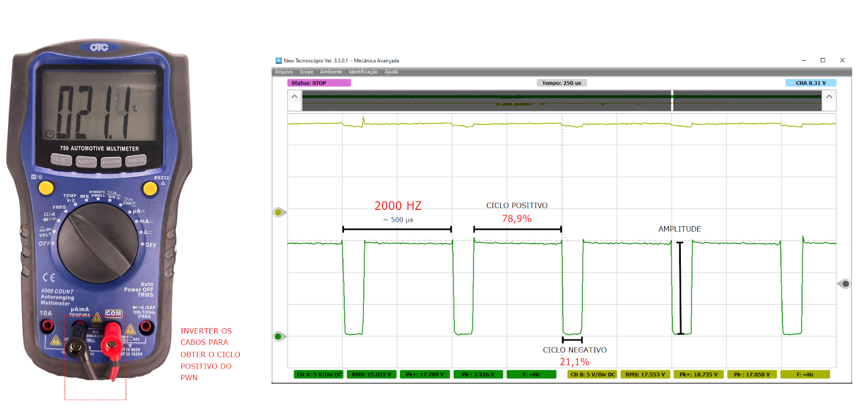Minimize the Tecnoscópio window
The image size is (868, 417).
pos(803,60)
